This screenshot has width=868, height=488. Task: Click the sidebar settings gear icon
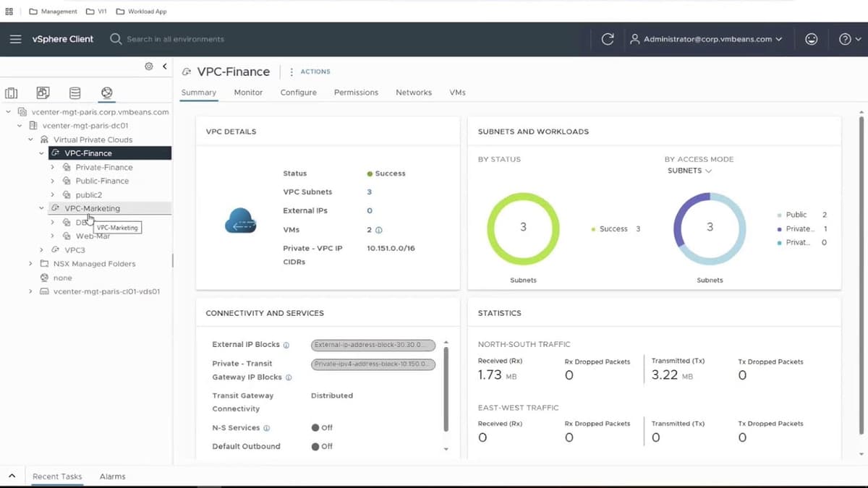(149, 67)
